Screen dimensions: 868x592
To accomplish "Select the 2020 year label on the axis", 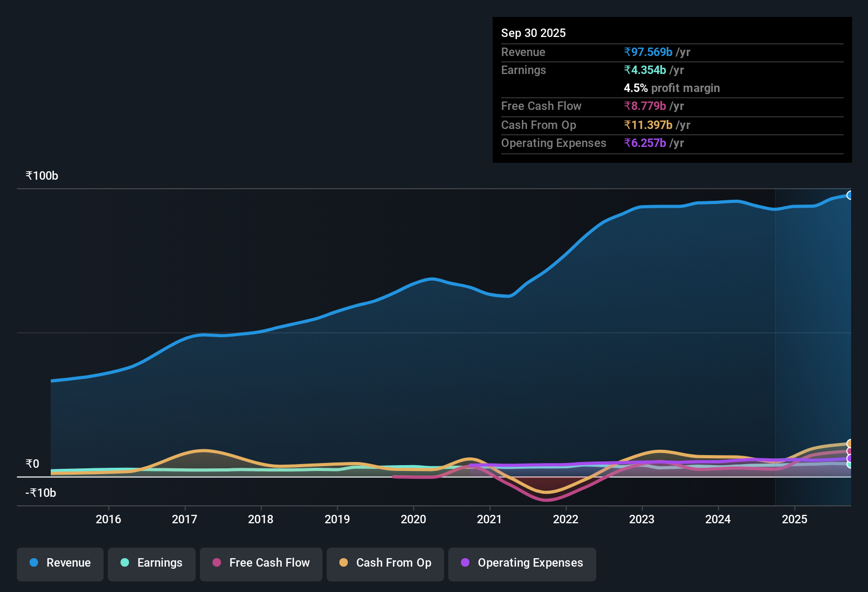I will pyautogui.click(x=414, y=520).
